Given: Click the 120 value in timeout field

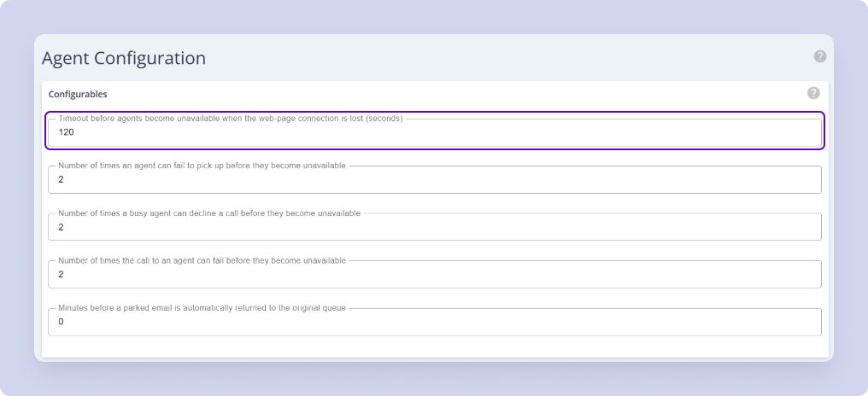Looking at the screenshot, I should coord(66,133).
